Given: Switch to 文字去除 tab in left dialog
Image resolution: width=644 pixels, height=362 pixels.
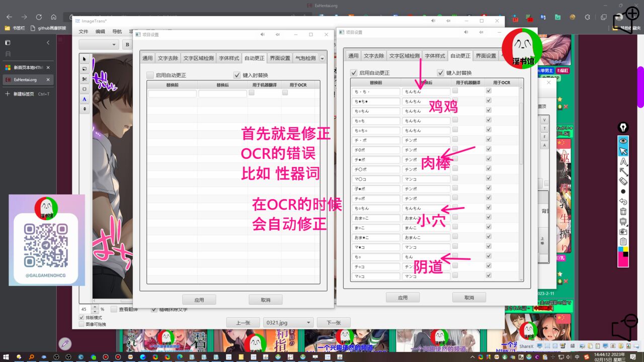Looking at the screenshot, I should 168,58.
